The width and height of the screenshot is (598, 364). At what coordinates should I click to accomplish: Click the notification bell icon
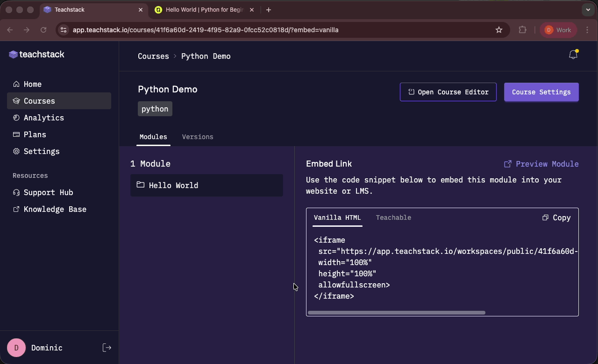click(x=573, y=55)
